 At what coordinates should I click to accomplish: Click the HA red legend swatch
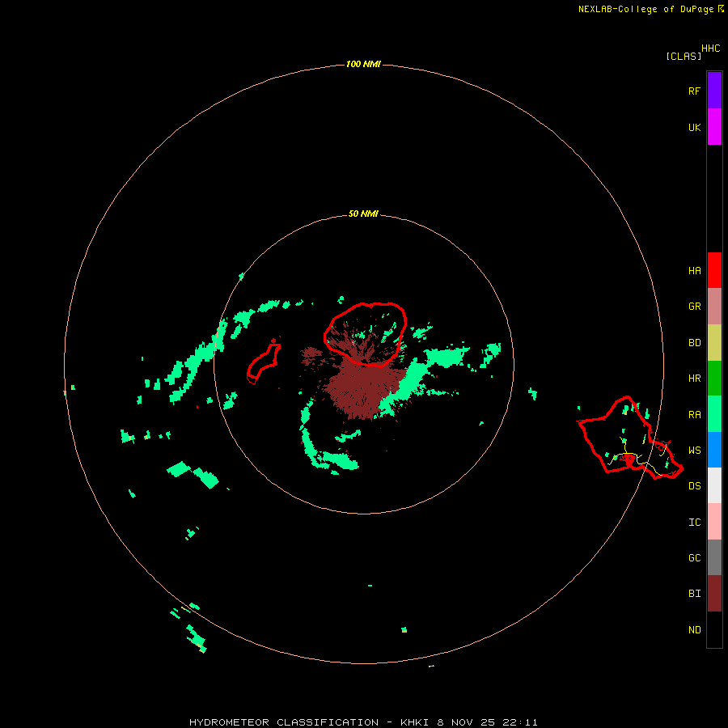pyautogui.click(x=714, y=270)
